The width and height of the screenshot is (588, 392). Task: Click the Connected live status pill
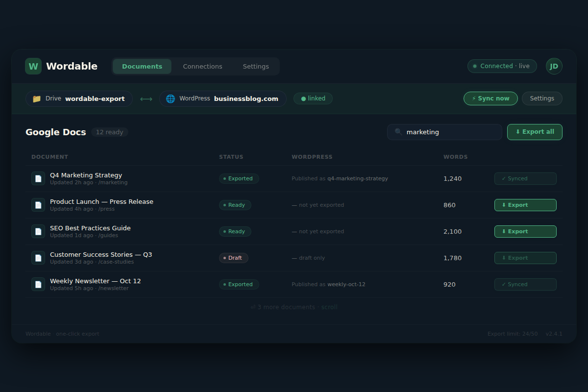(x=502, y=66)
